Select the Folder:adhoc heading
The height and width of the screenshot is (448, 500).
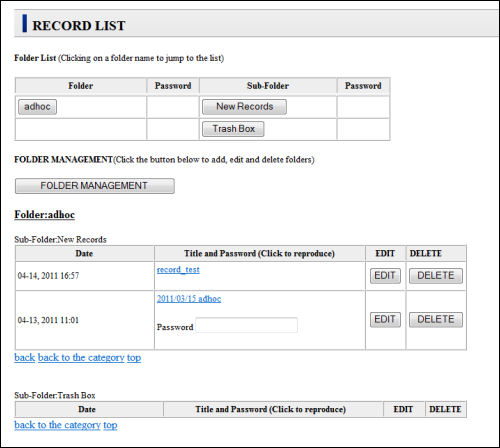point(45,215)
